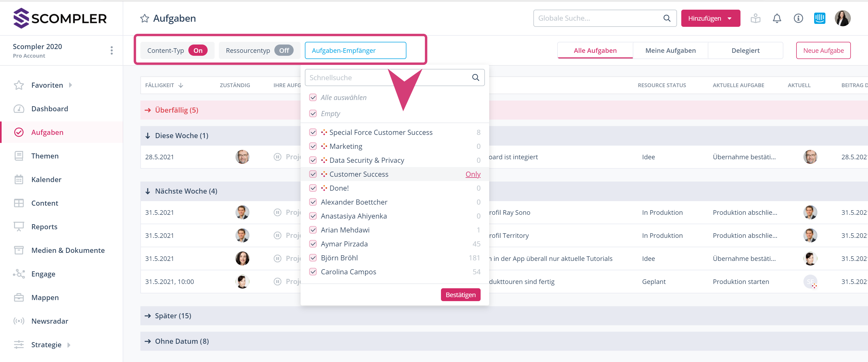Click into the Globale Suche field
868x362 pixels.
coord(598,18)
